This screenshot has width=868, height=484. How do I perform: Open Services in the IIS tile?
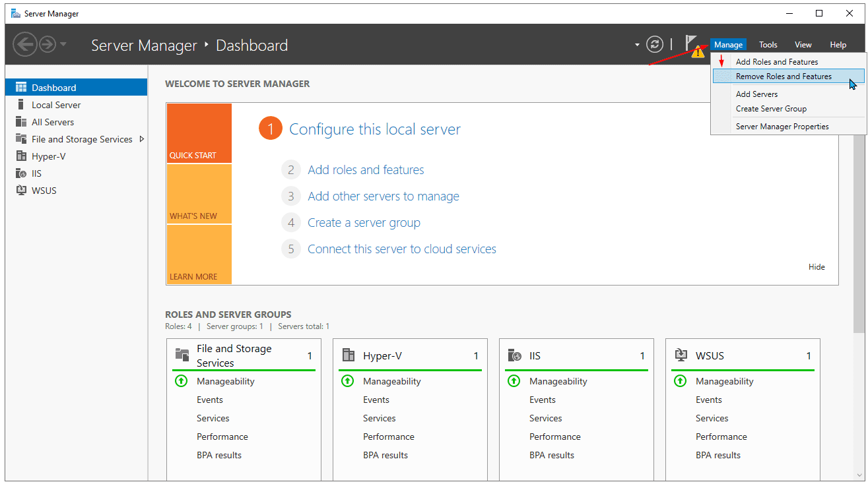pyautogui.click(x=546, y=418)
